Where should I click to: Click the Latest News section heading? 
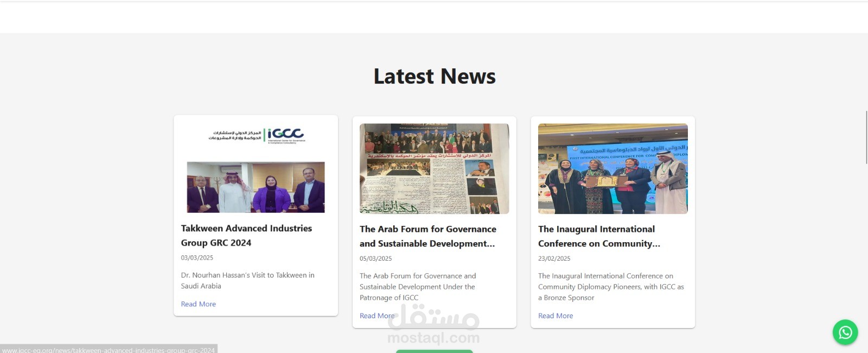[x=435, y=76]
